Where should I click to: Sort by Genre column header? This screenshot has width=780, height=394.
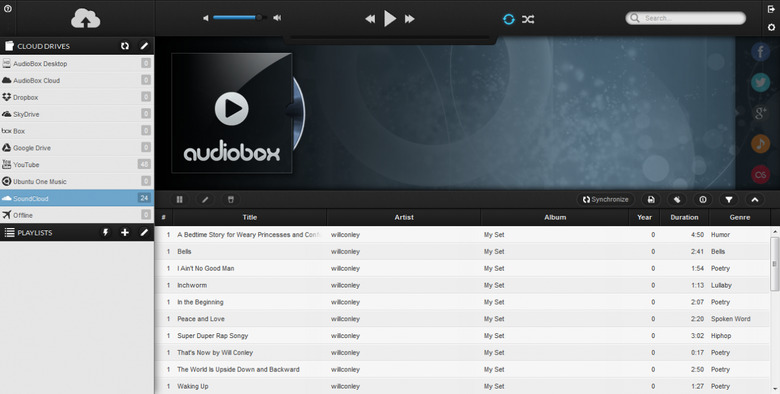(740, 217)
